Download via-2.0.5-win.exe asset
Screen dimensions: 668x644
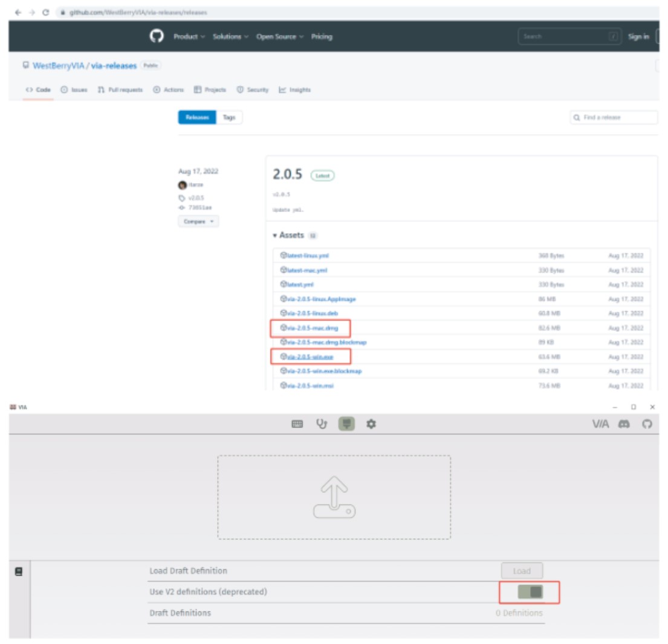pos(310,356)
